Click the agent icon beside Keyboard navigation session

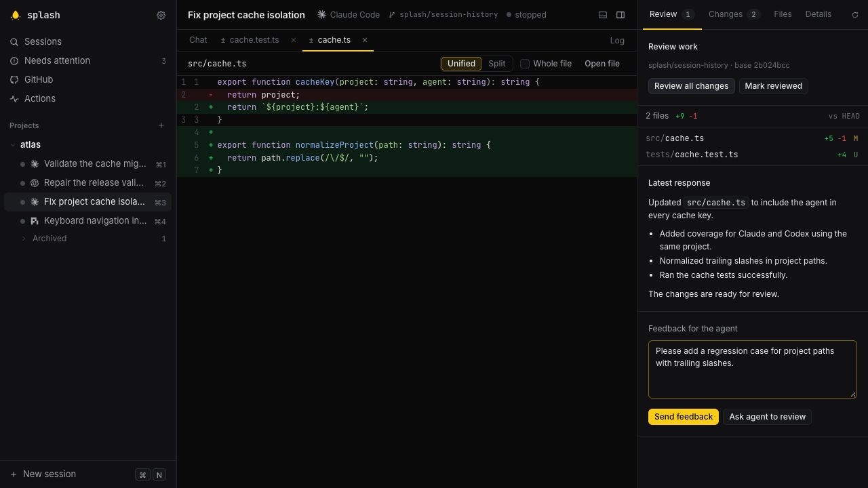(35, 221)
